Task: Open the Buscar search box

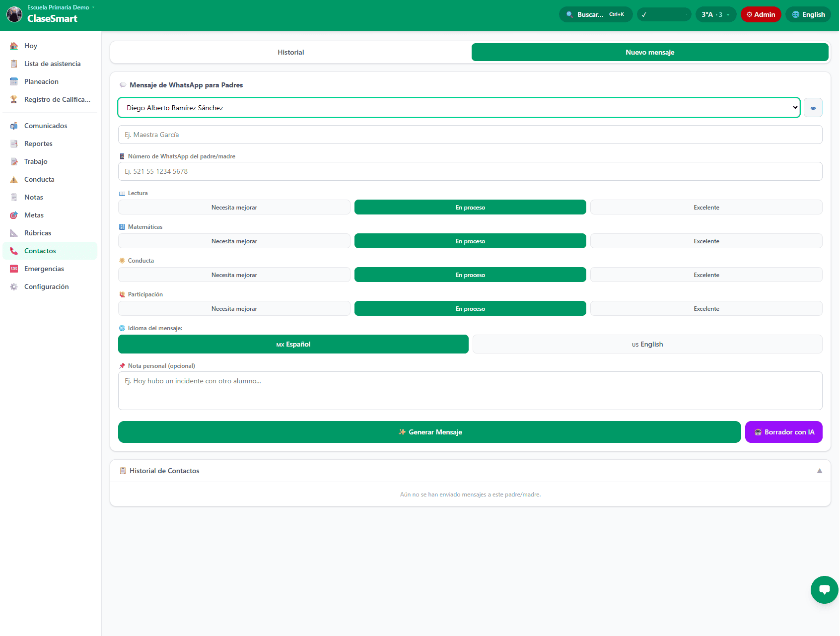Action: coord(596,14)
